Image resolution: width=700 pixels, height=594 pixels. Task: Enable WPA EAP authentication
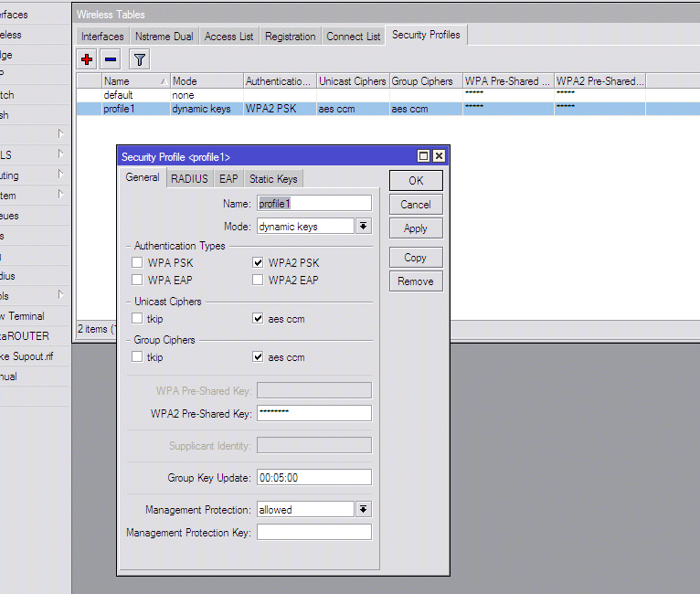pyautogui.click(x=137, y=280)
